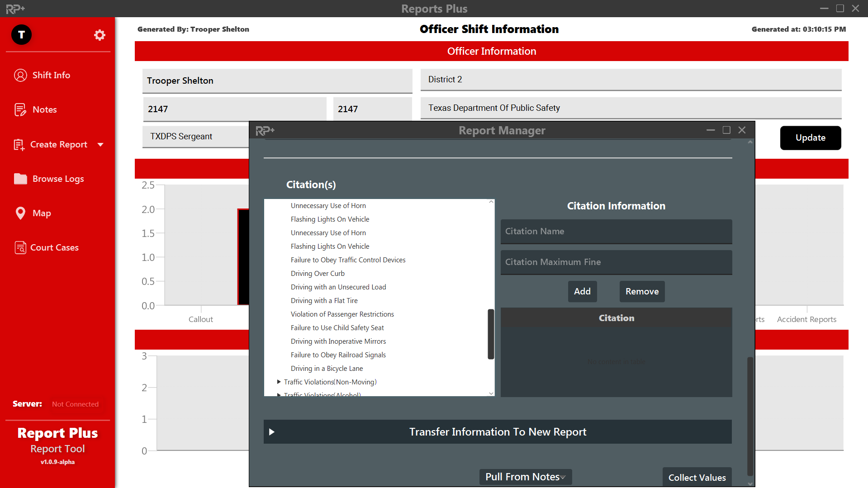Image resolution: width=868 pixels, height=488 pixels.
Task: Focus the Citation Name input field
Action: click(x=616, y=232)
